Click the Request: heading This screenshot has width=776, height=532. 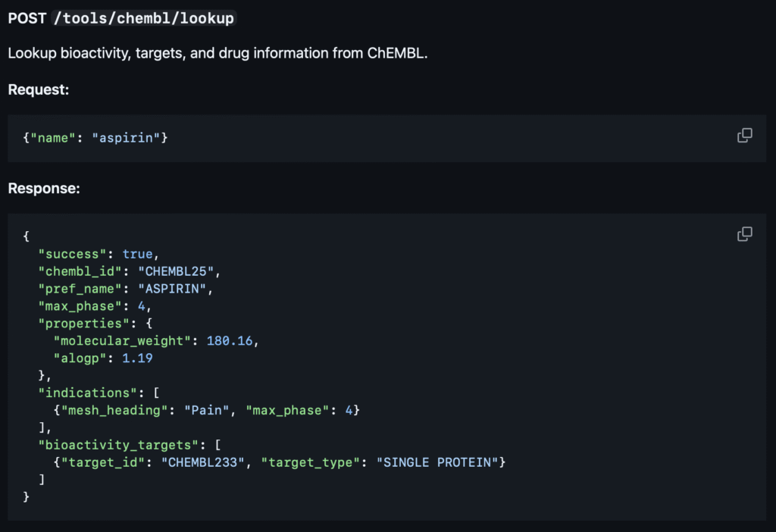[x=39, y=89]
